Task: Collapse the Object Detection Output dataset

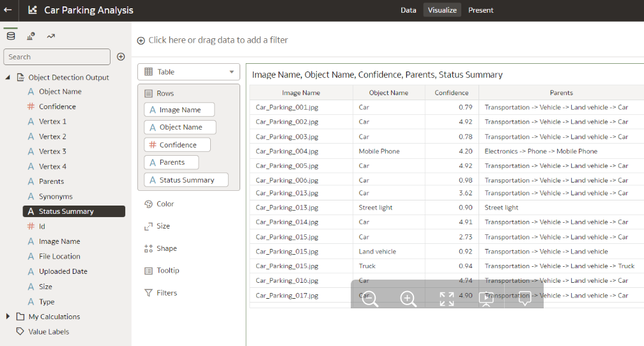Action: 8,77
